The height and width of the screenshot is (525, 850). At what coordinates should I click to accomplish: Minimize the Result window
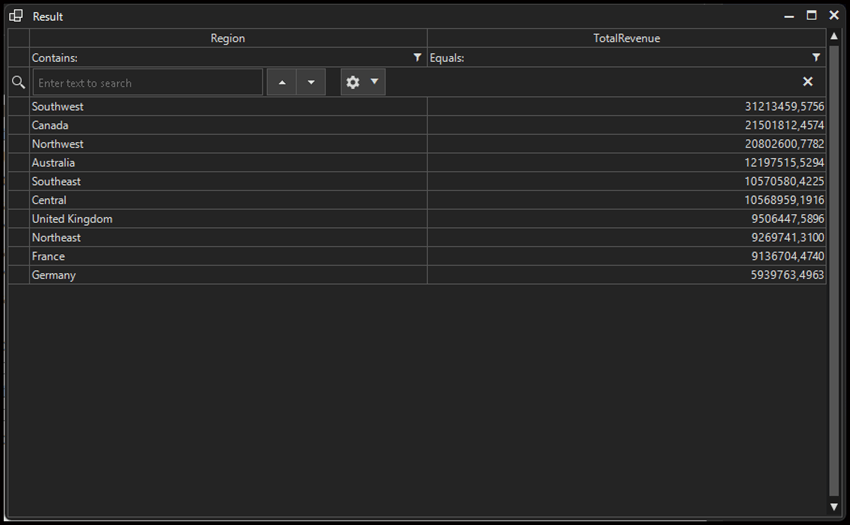pyautogui.click(x=790, y=16)
